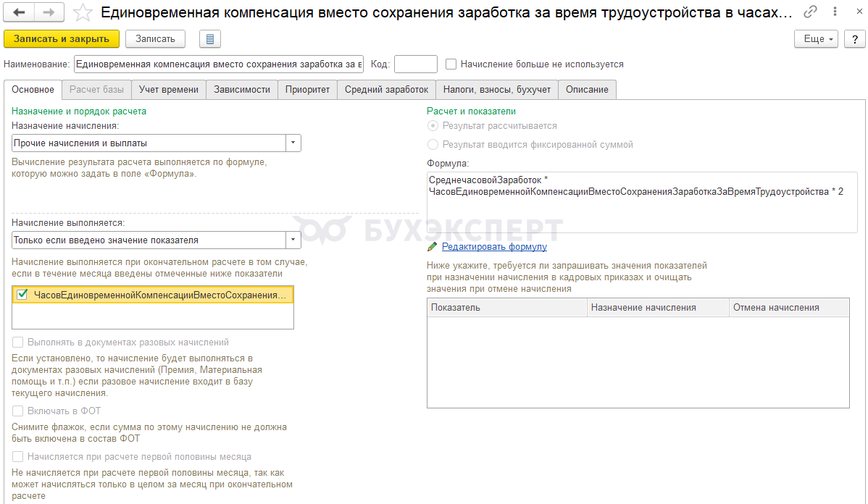Screen dimensions: 868x504
Task: Click Записать и закрыть button
Action: [62, 38]
